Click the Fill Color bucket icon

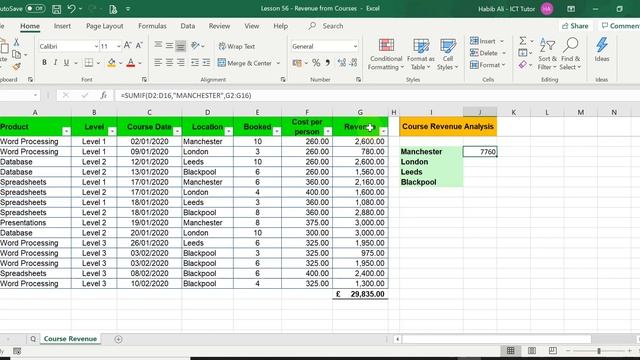coord(111,63)
